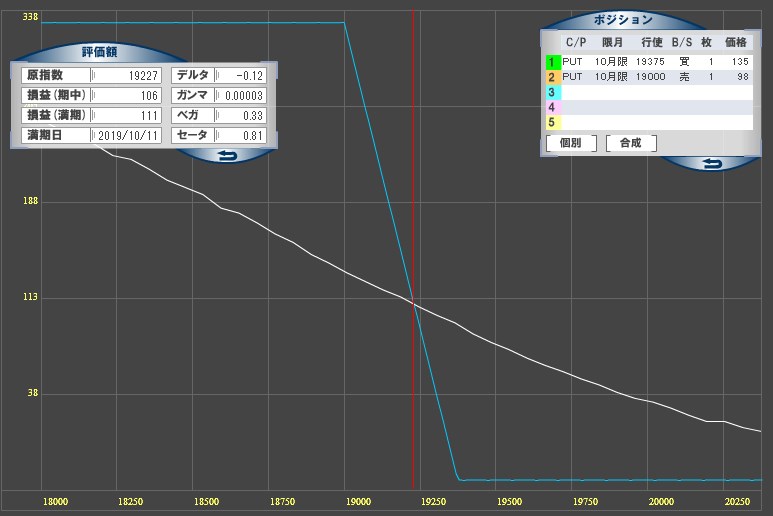Select yellow position row number 5
Viewport: 773px width, 516px height.
pyautogui.click(x=553, y=122)
